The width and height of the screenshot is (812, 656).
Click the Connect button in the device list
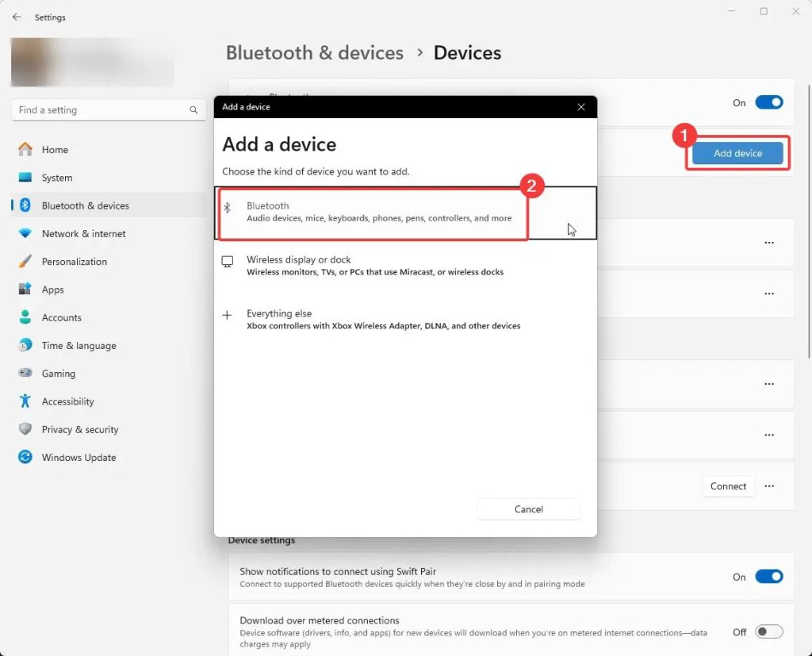pos(728,486)
